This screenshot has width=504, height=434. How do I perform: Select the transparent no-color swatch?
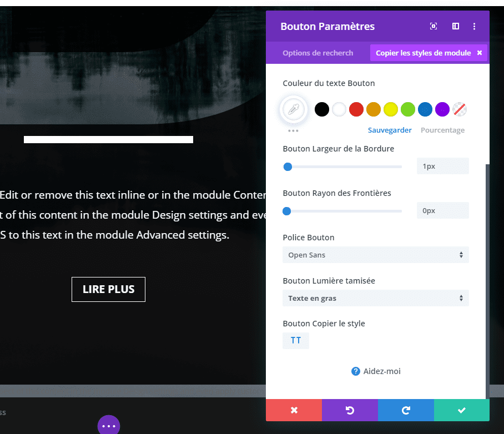tap(460, 109)
